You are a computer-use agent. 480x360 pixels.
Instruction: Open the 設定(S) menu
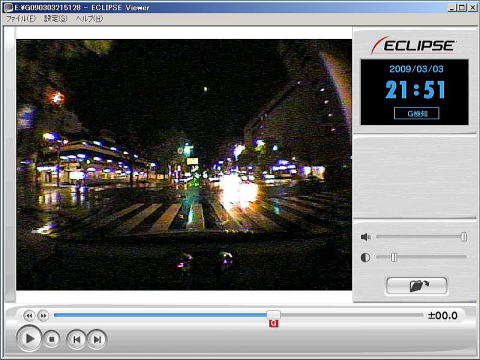[56, 19]
